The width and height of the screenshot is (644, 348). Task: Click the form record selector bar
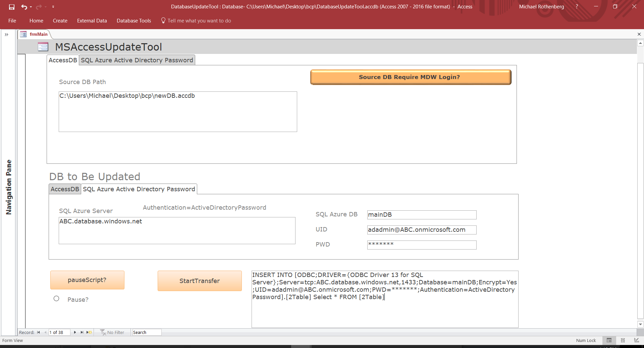[x=21, y=191]
